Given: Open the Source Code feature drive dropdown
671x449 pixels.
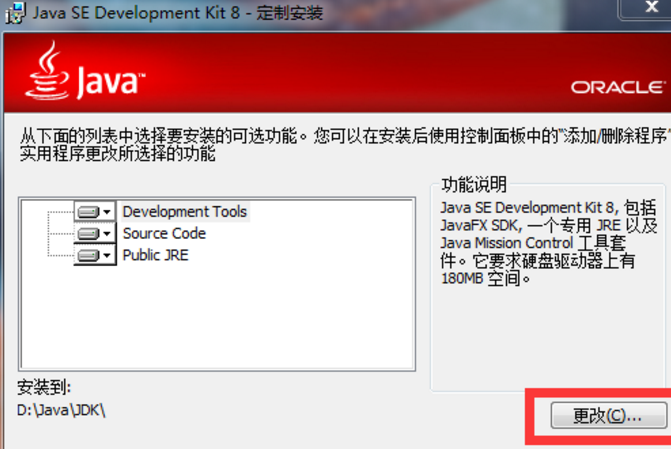Looking at the screenshot, I should coord(95,233).
